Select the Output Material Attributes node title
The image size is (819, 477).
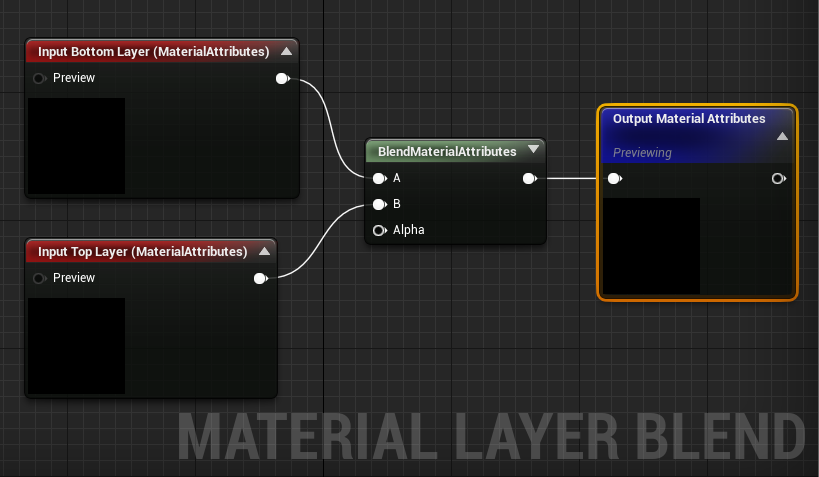point(689,119)
